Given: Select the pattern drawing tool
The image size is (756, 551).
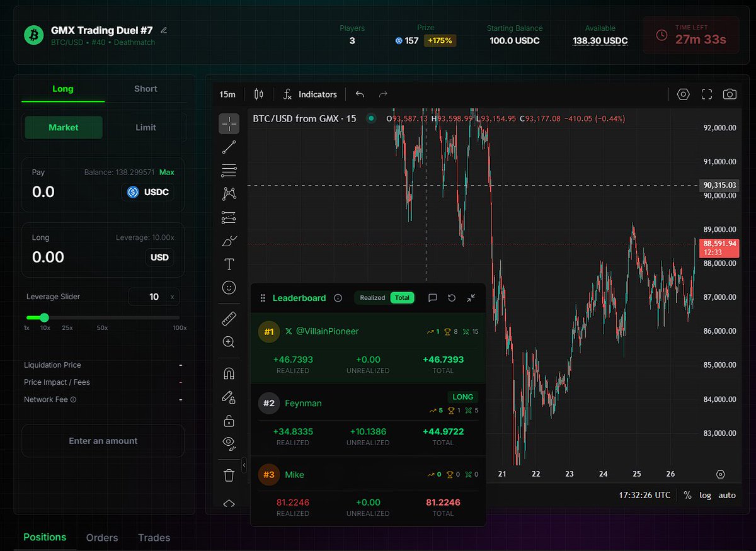Looking at the screenshot, I should click(229, 194).
